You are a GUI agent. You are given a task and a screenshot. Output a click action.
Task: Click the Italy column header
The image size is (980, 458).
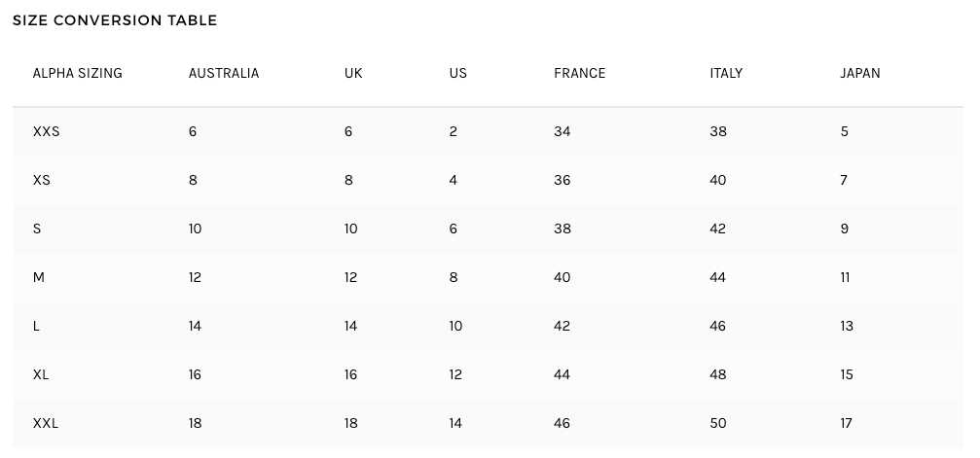pos(726,73)
